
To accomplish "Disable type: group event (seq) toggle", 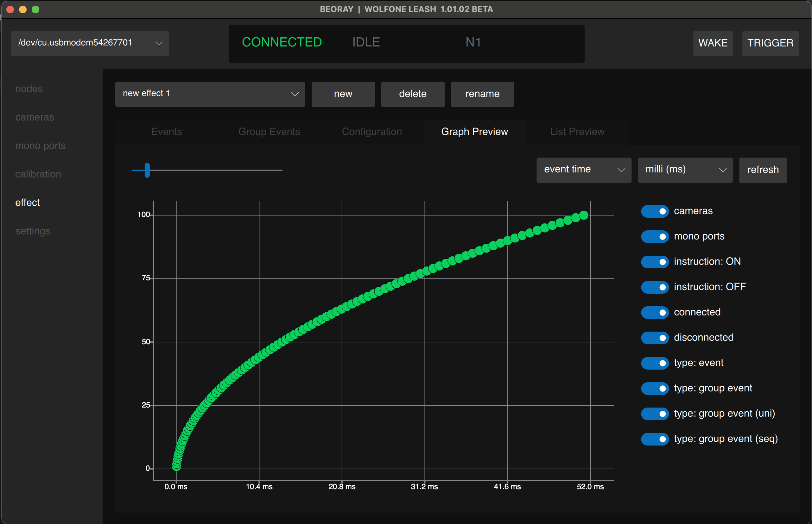I will pos(655,439).
